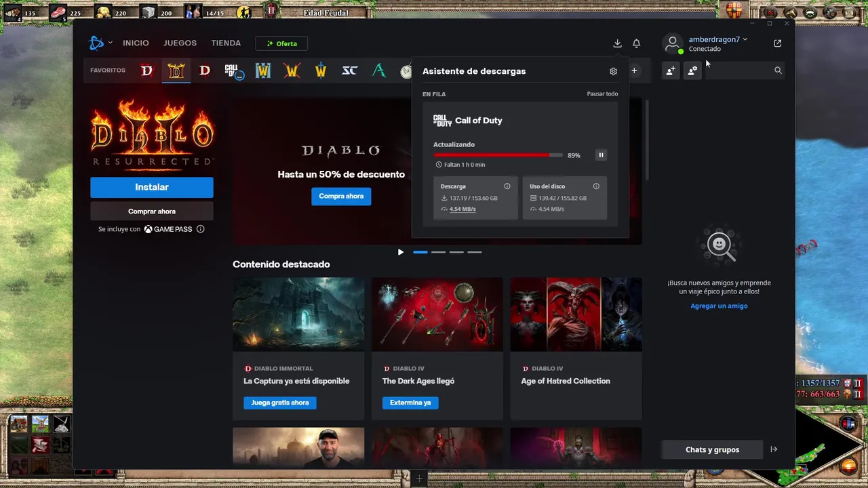Select Diablo IV in favorites bar
This screenshot has width=868, height=488.
pyautogui.click(x=146, y=70)
